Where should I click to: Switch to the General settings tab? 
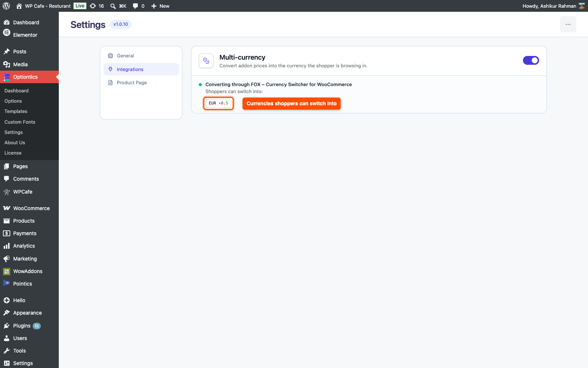pyautogui.click(x=141, y=56)
